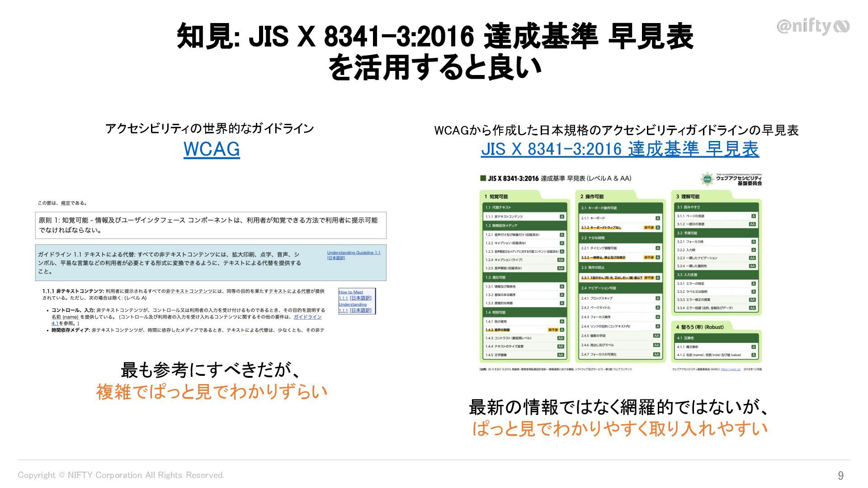Click the How to Meet 1.1.1 link
Screen dimensions: 868x488
click(351, 292)
